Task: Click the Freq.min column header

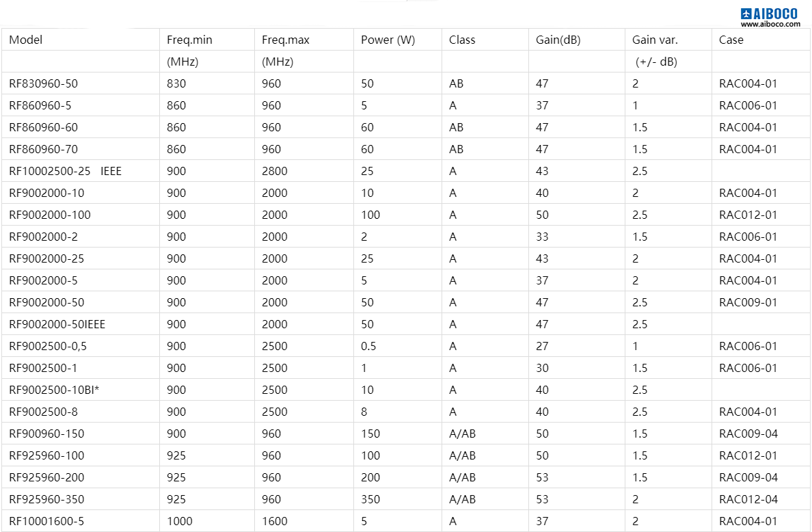Action: click(189, 40)
